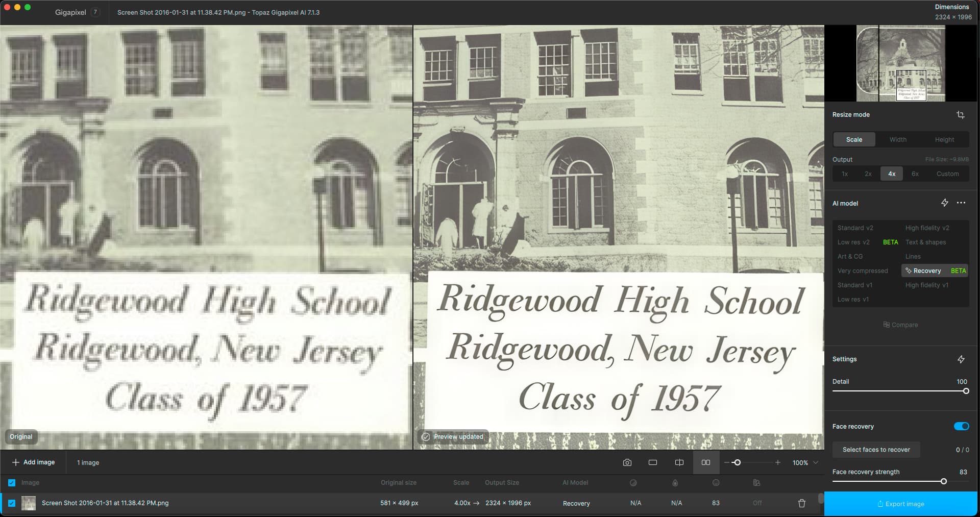The width and height of the screenshot is (980, 517).
Task: Uncheck the Screen Shot file checkbox
Action: [12, 503]
